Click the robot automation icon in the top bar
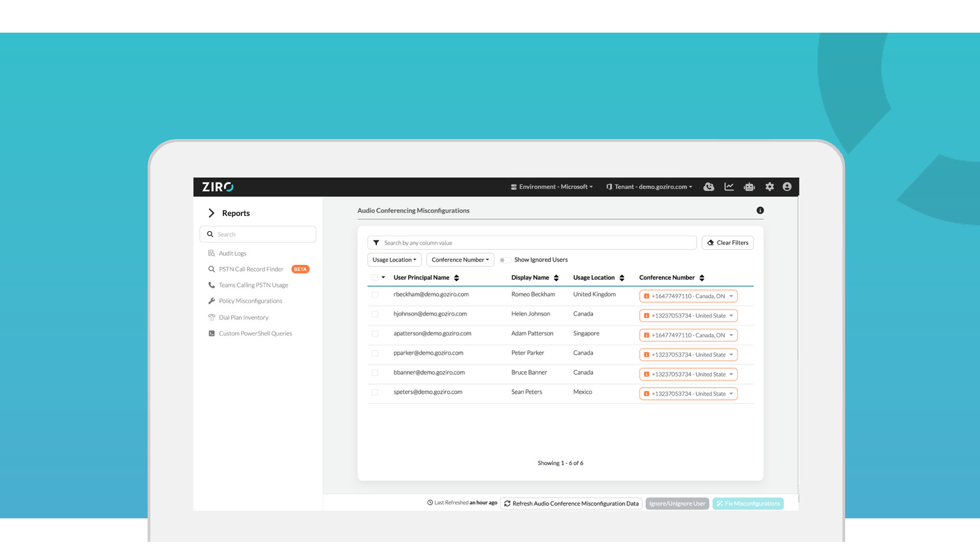Viewport: 980px width, 551px height. tap(749, 187)
